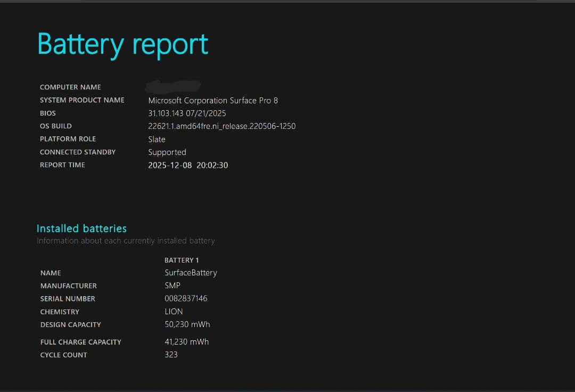Select the SMP manufacturer entry

[x=172, y=285]
